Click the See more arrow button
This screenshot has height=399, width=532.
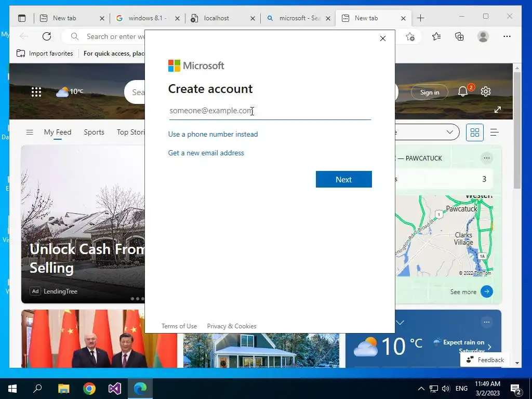coord(486,291)
